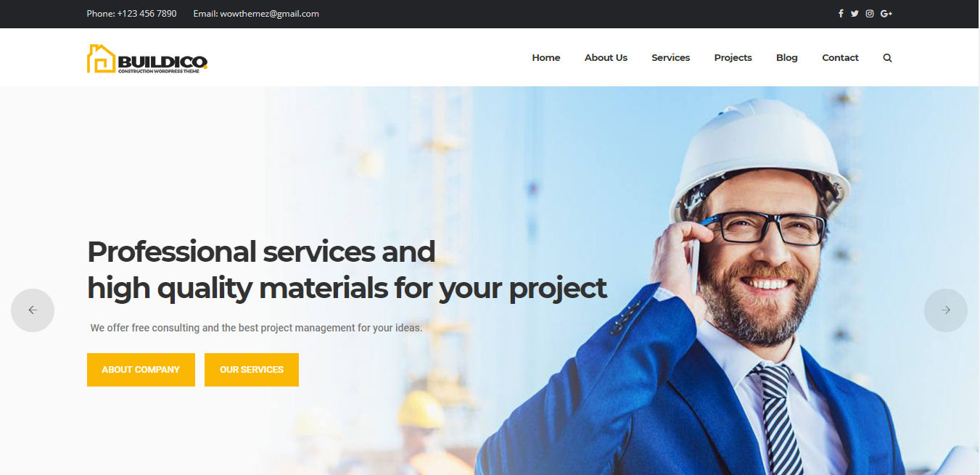Screen dimensions: 980x475
Task: Click the Buildico house logo
Action: 147,59
